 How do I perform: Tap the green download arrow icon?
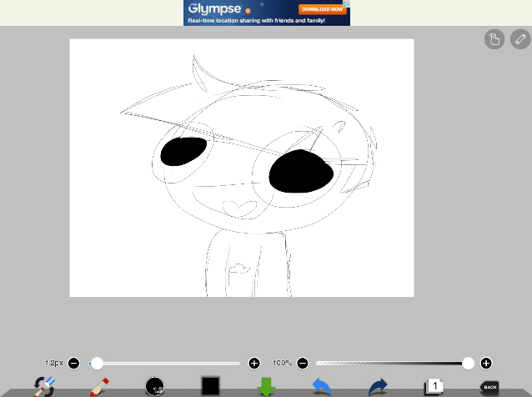coord(266,387)
